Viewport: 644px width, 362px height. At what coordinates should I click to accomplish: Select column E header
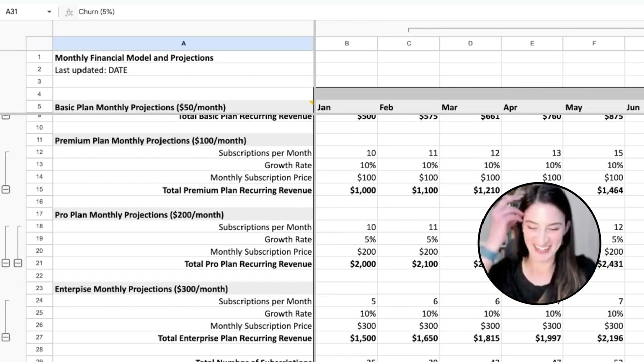click(532, 44)
